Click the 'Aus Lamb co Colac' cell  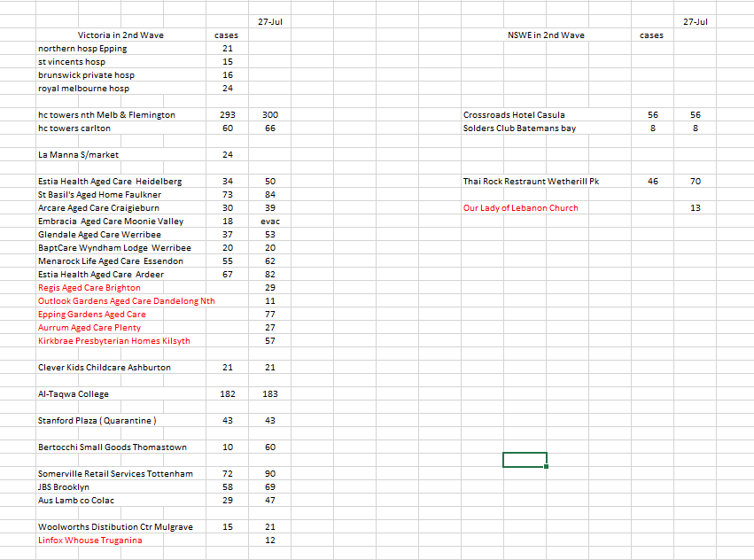[76, 501]
